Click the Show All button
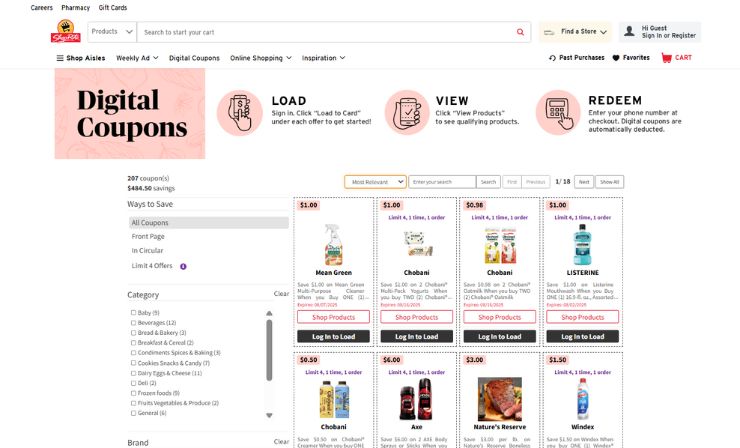This screenshot has height=448, width=740. [609, 182]
